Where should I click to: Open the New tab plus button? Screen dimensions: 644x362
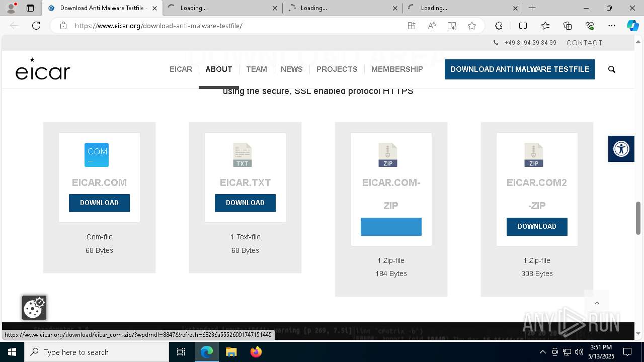click(x=532, y=8)
